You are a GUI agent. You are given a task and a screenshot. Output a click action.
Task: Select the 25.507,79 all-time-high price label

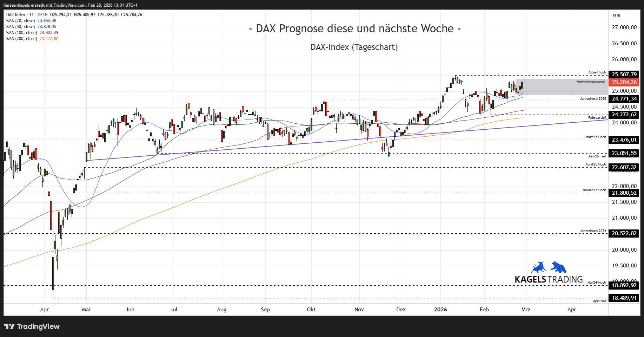pyautogui.click(x=624, y=74)
